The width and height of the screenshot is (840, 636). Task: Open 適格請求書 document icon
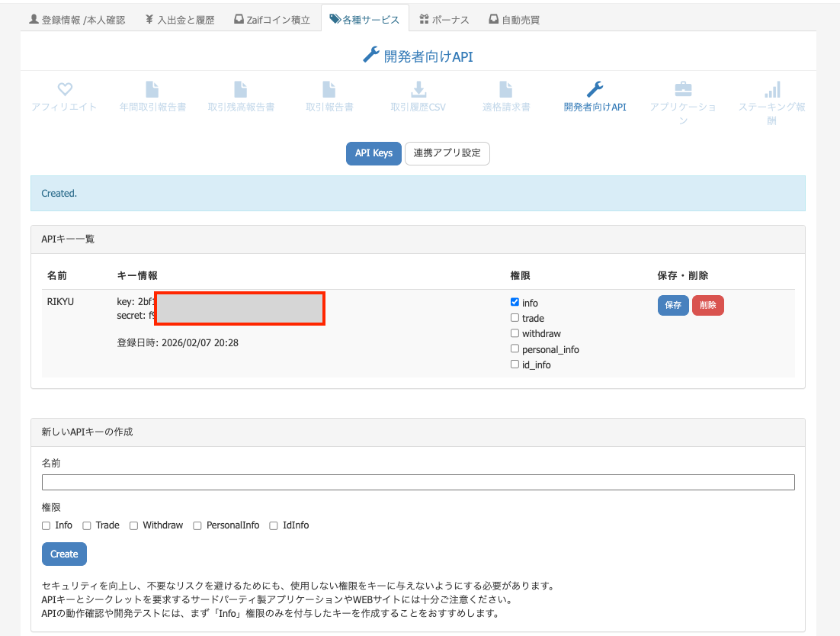pyautogui.click(x=506, y=90)
